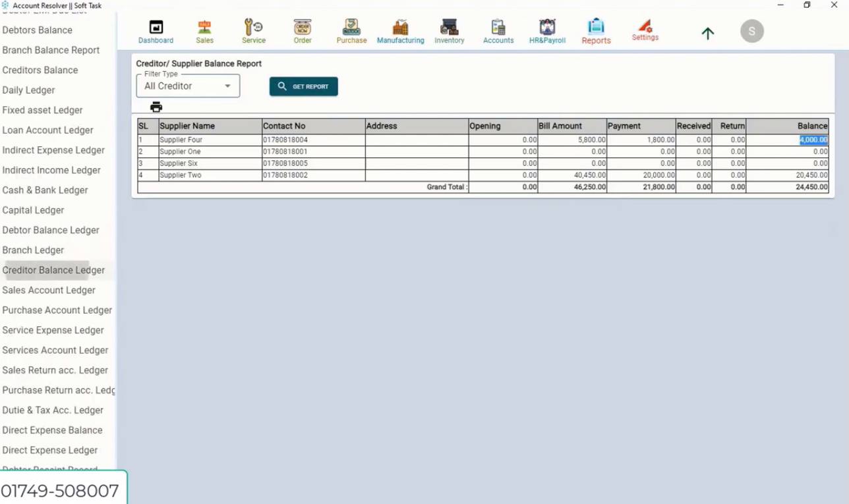Select the Service module icon

(253, 30)
